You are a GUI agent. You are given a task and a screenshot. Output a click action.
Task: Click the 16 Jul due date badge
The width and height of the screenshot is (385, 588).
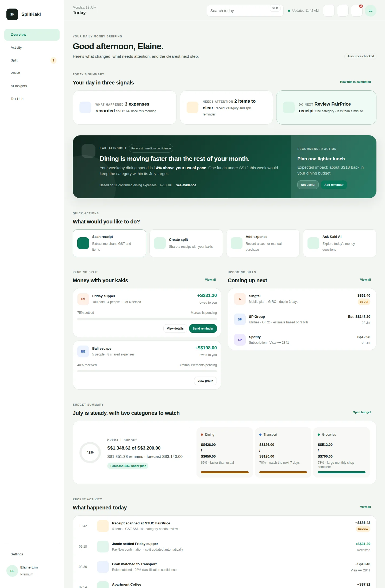point(364,302)
